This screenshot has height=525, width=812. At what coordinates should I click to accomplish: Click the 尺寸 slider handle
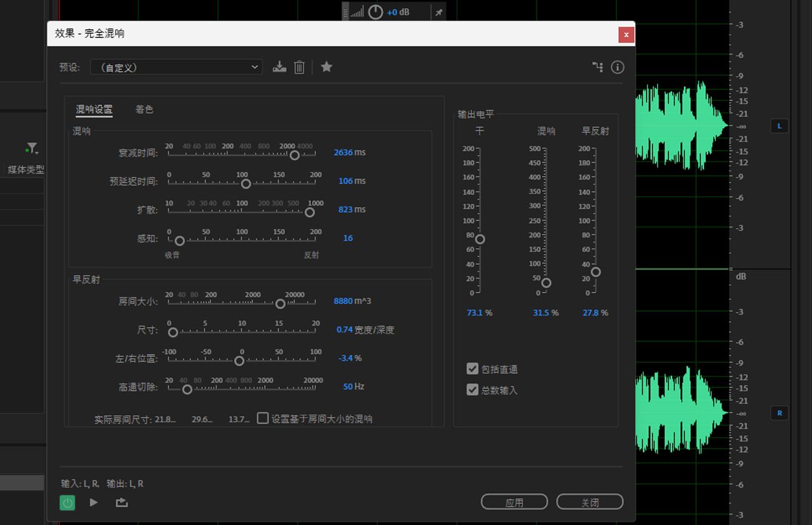point(173,332)
